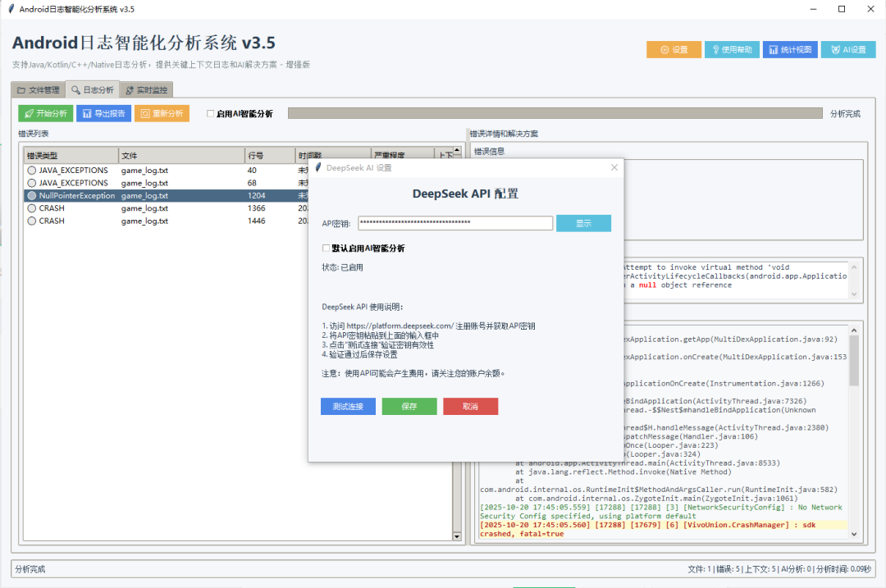Switch to the 文件管理 tab
Screen dimensions: 886x588
point(38,90)
